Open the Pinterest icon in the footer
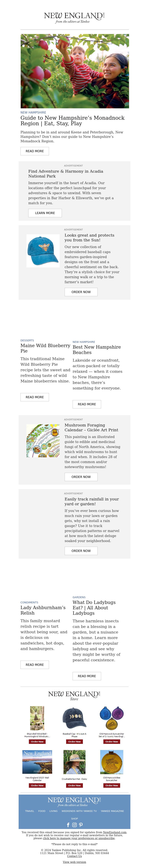Image resolution: width=149 pixels, height=868 pixels. pyautogui.click(x=81, y=825)
